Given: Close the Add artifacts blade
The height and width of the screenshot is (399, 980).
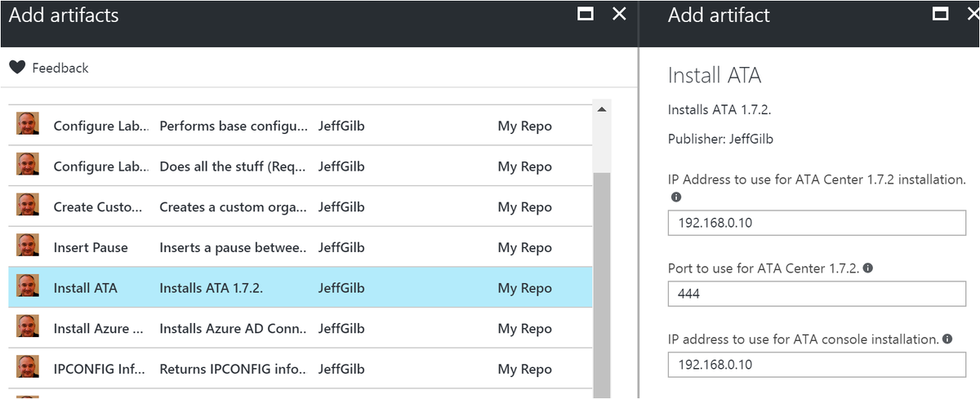Looking at the screenshot, I should (619, 14).
